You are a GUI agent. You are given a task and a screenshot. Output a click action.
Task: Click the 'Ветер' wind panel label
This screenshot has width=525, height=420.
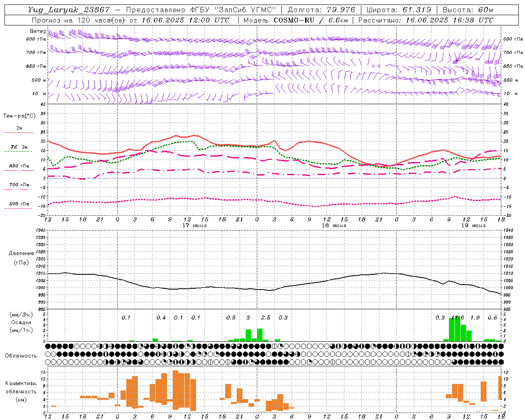click(x=38, y=31)
